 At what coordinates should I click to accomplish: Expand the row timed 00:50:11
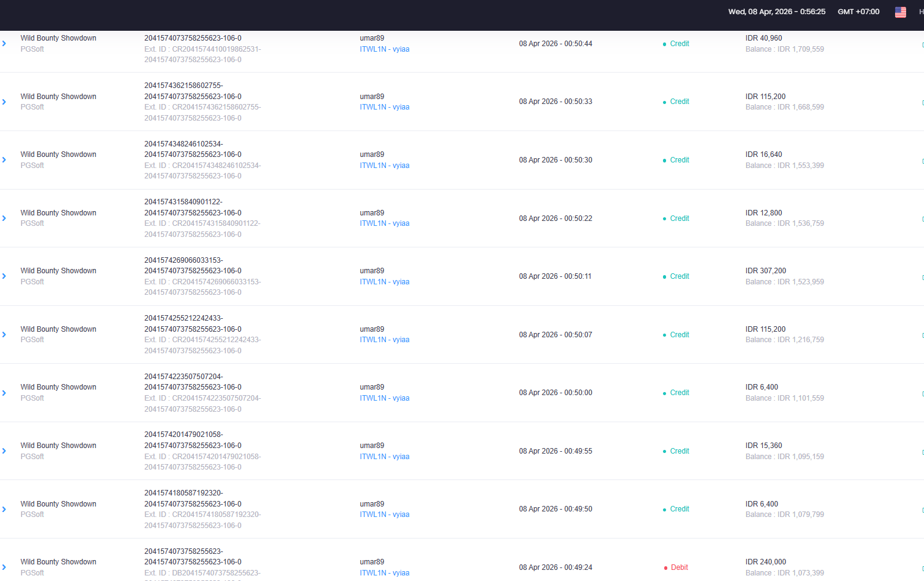4,276
